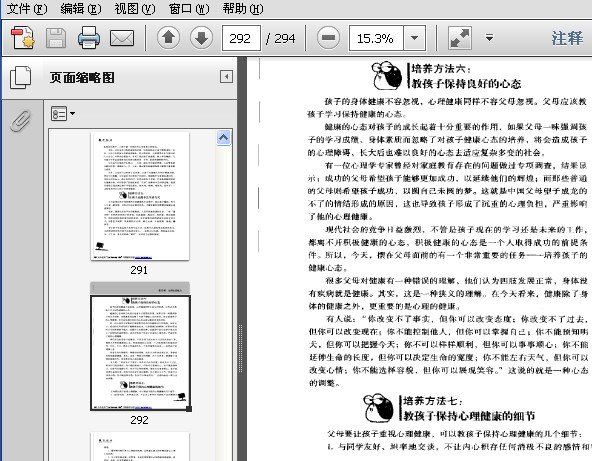Image resolution: width=592 pixels, height=461 pixels.
Task: Switch to full-screen read mode icon
Action: coord(459,38)
